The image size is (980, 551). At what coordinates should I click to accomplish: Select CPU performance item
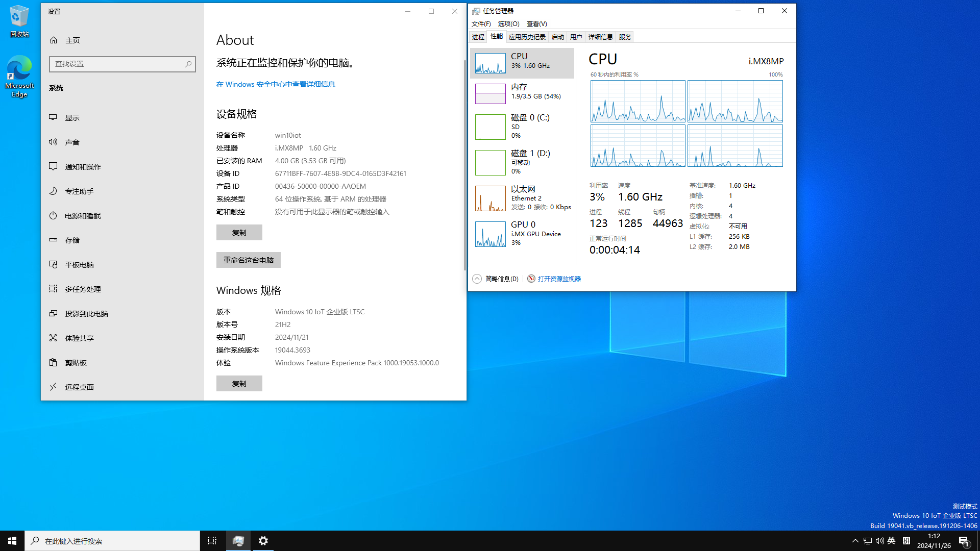(x=522, y=63)
